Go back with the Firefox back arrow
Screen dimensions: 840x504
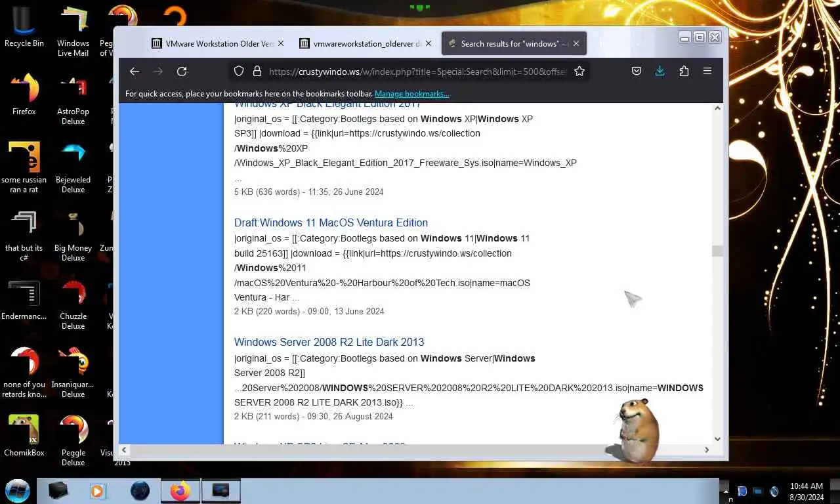[135, 71]
